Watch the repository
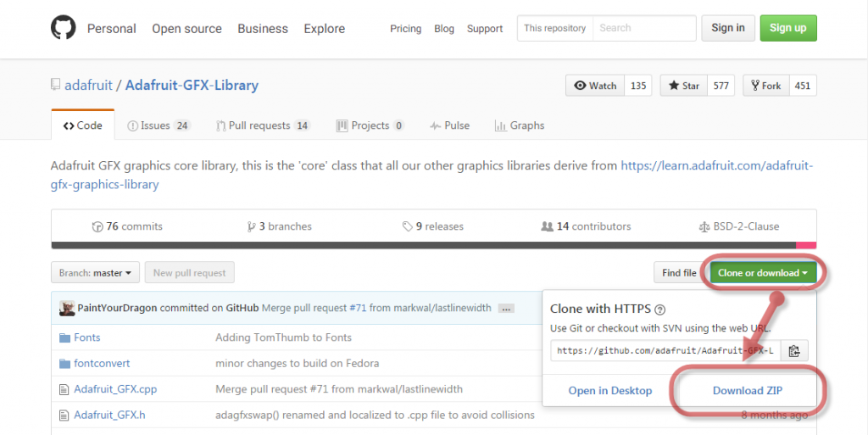The height and width of the screenshot is (435, 868). pos(595,86)
